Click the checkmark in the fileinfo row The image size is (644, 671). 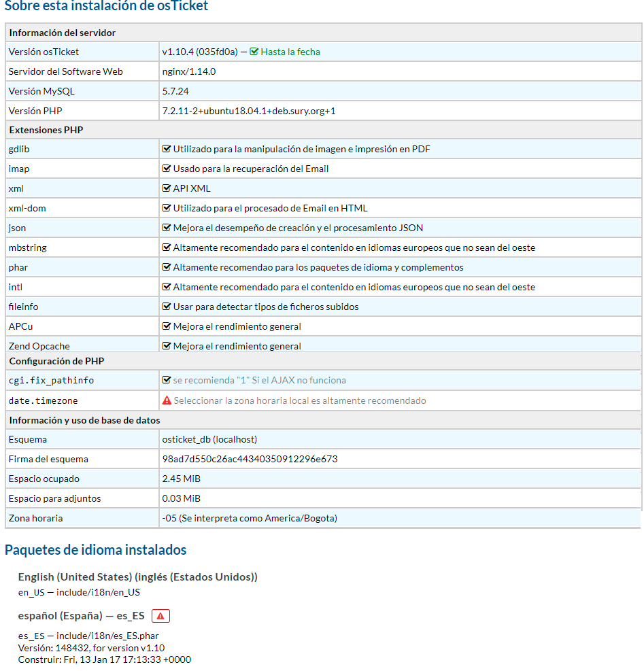tap(166, 307)
